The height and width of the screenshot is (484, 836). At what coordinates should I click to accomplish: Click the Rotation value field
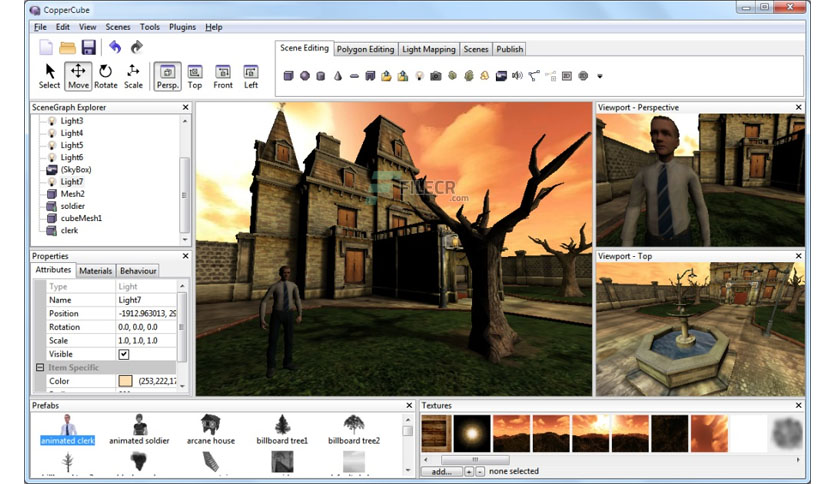147,327
